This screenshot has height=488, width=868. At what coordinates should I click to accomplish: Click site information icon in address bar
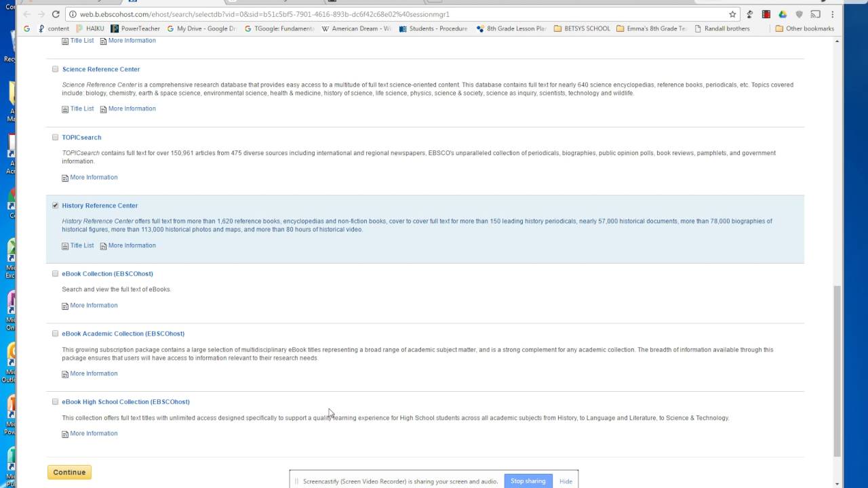coord(73,14)
